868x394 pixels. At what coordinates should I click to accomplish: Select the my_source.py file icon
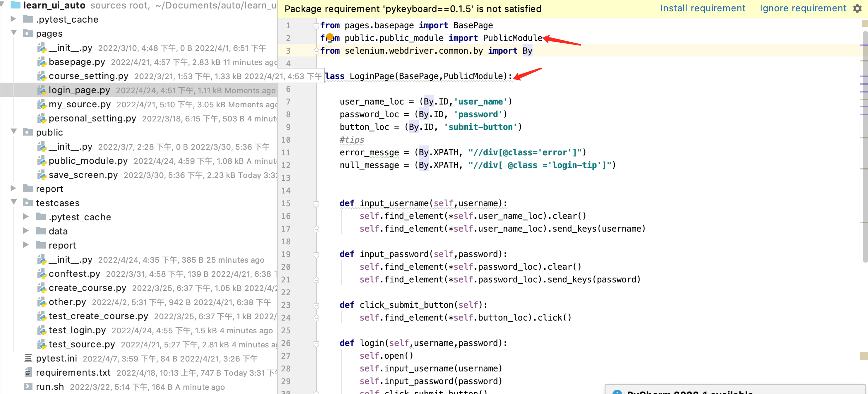(42, 104)
